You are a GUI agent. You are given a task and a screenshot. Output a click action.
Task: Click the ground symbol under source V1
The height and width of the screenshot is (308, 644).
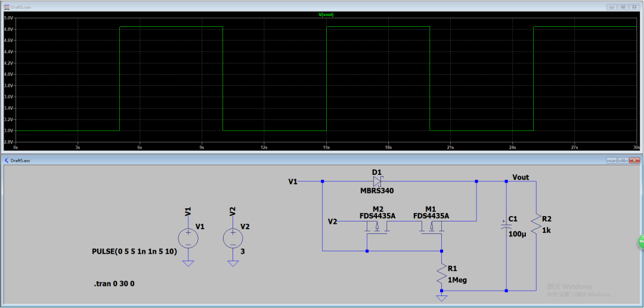tap(188, 263)
